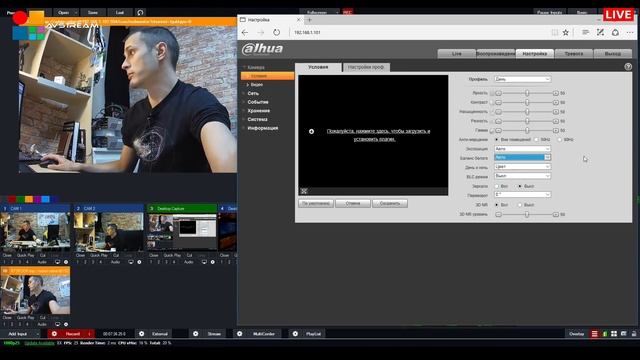
Task: Open Edge share icon
Action: pos(615,32)
